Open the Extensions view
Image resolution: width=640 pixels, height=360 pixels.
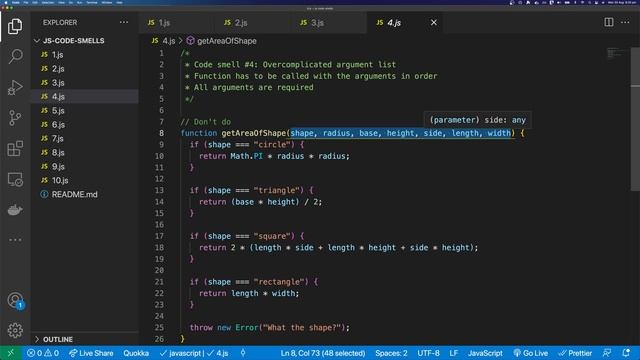[x=15, y=149]
